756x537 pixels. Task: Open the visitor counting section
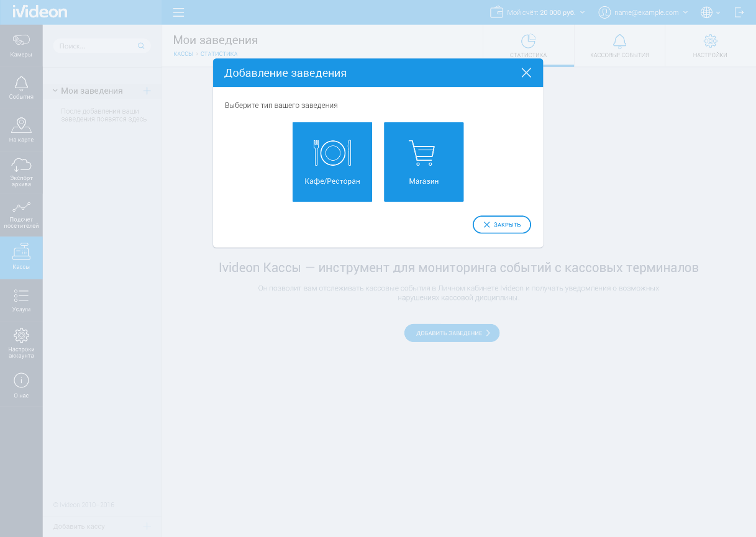pos(21,215)
